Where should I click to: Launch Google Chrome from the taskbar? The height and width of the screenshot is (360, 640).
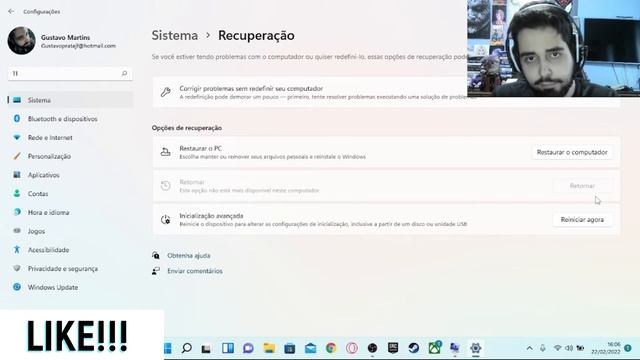coord(331,348)
